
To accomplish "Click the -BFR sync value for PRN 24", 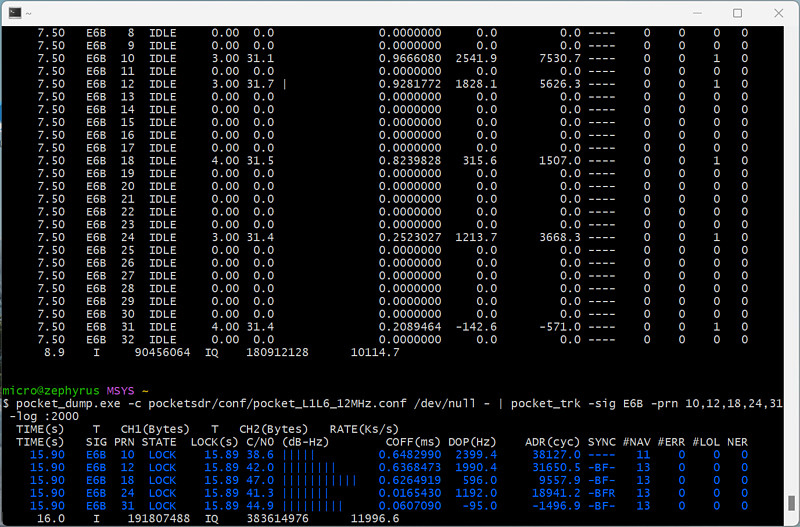I will tap(602, 493).
